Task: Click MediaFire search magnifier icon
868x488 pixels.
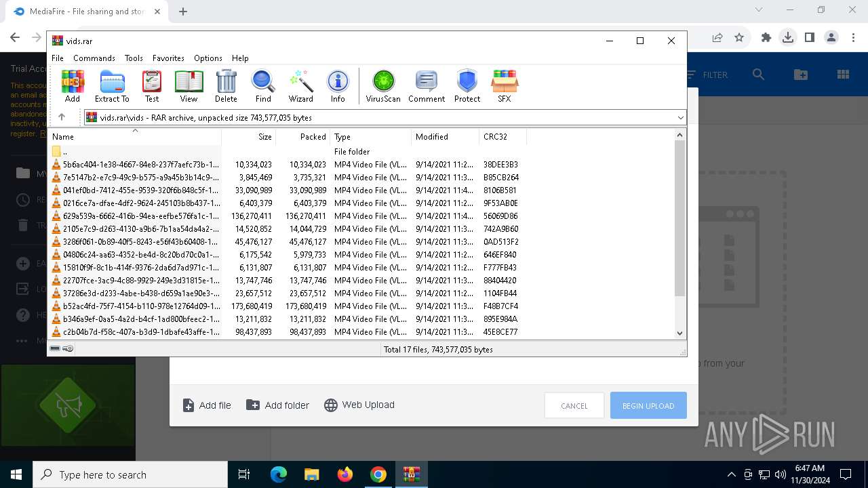Action: (x=758, y=75)
